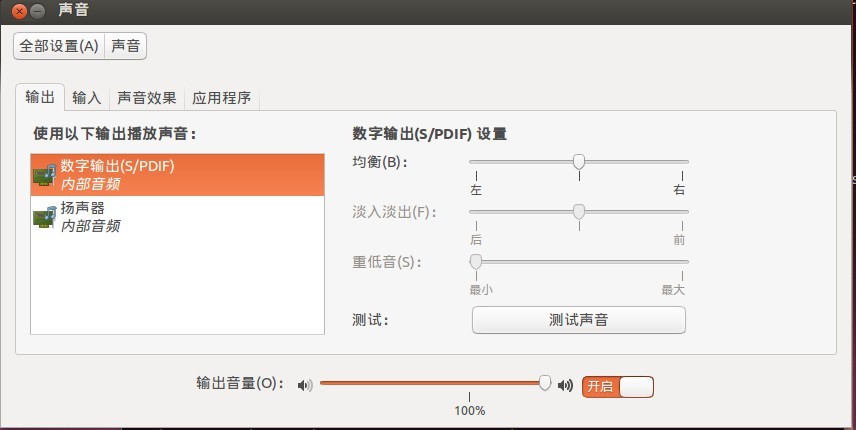This screenshot has width=856, height=430.
Task: Switch to the 应用程序 tab
Action: click(x=222, y=98)
